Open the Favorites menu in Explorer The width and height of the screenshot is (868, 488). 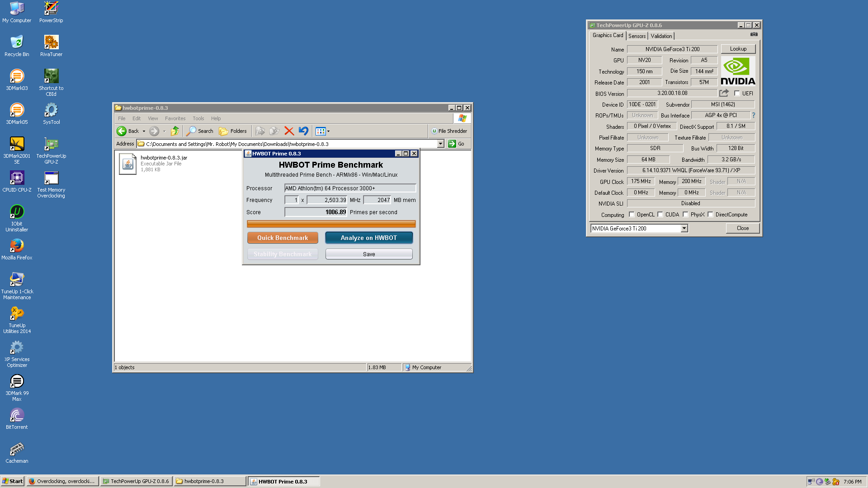click(x=175, y=118)
